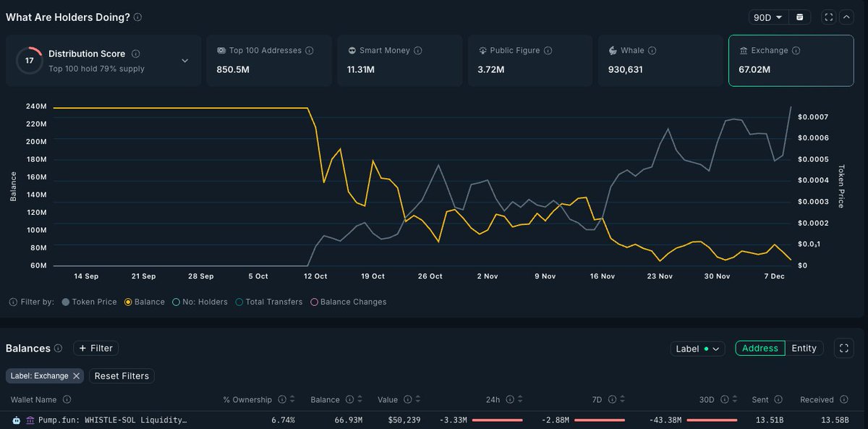Click the 12 Oct date on chart axis

(315, 276)
